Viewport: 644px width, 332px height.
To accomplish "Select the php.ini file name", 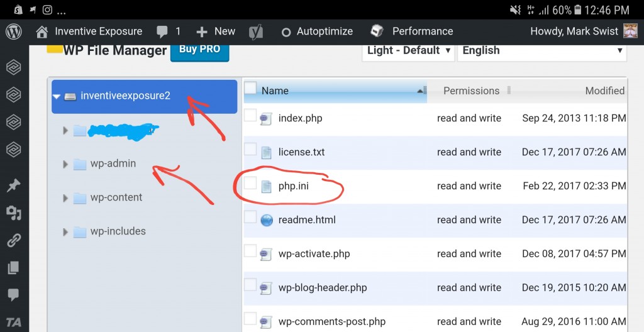I will pos(293,186).
